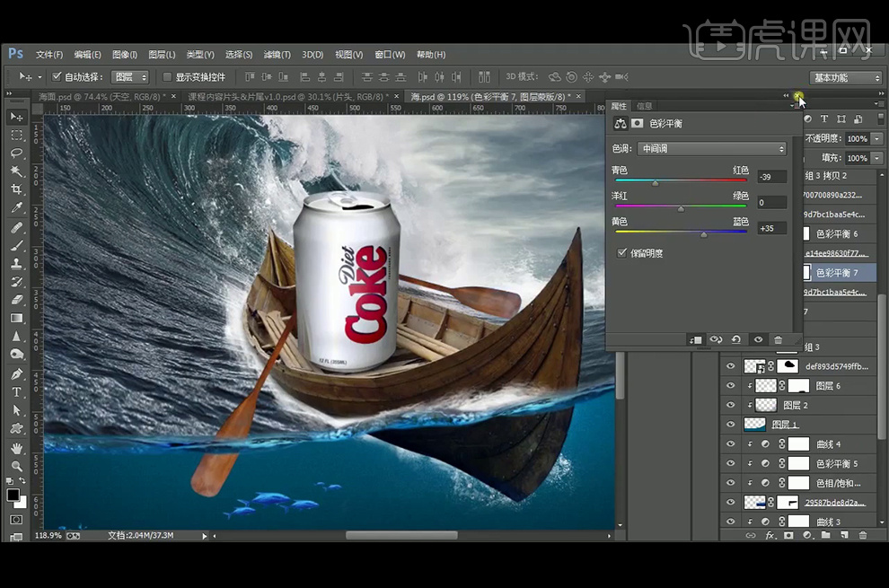889x588 pixels.
Task: Expand the opacity 不透明度 dropdown arrow
Action: click(x=876, y=139)
